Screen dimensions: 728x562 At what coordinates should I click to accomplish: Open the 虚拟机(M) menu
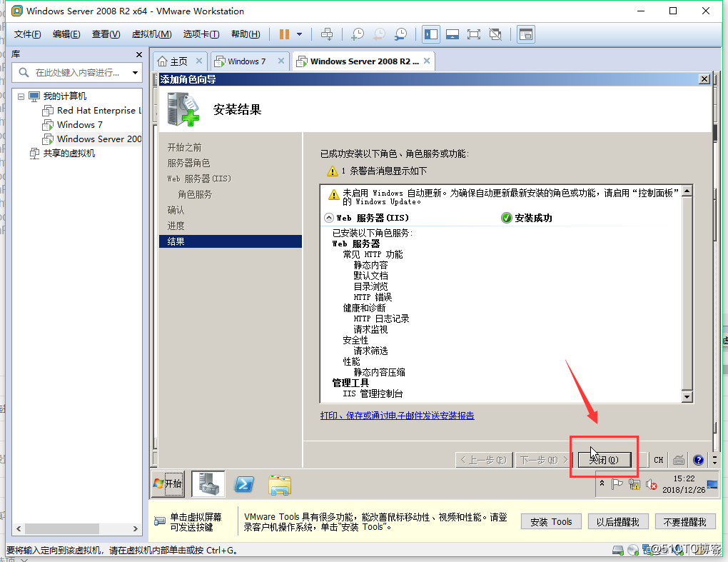[151, 34]
